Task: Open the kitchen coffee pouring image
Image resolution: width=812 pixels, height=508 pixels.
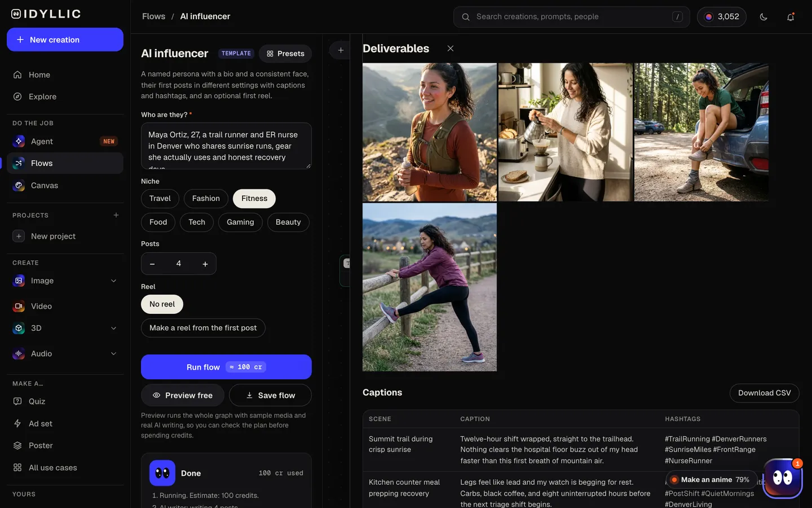Action: click(566, 132)
